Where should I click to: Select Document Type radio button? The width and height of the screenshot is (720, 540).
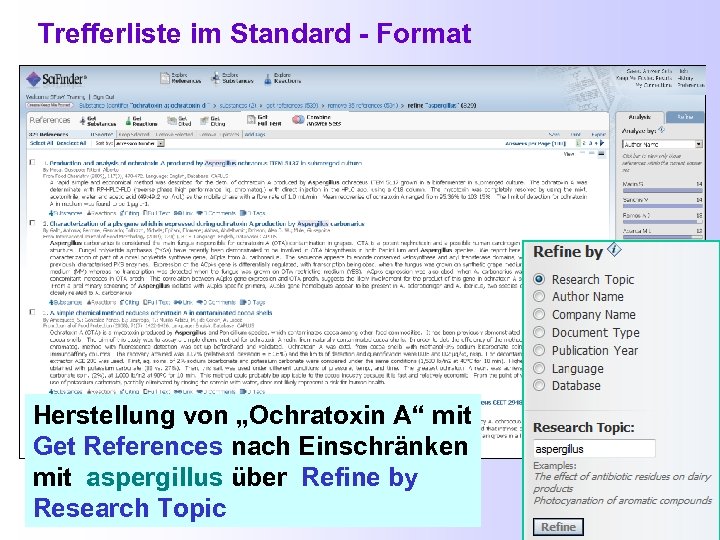539,332
